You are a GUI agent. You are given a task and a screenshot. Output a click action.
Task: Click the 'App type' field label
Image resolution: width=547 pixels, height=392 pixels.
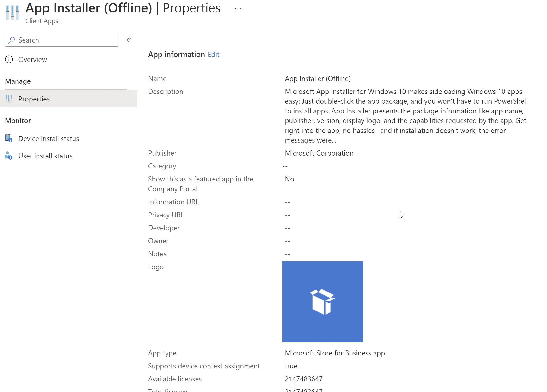162,353
